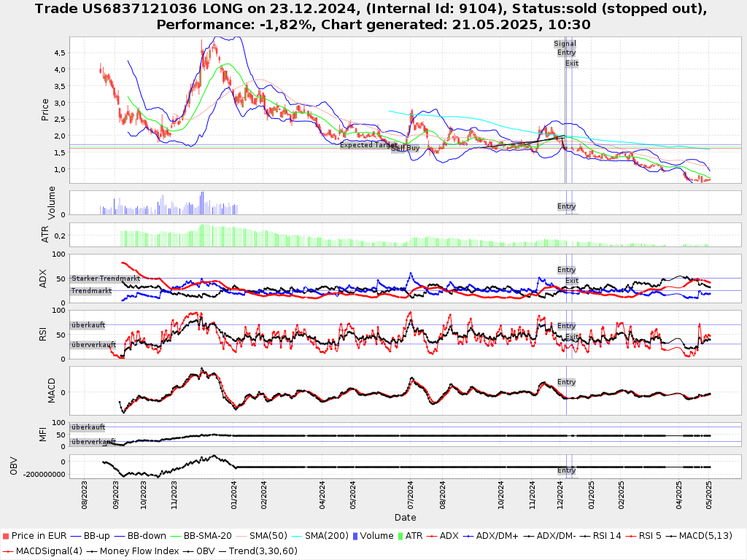Viewport: 747px width, 560px height.
Task: Click the Exit marker label in price chart
Action: [572, 63]
